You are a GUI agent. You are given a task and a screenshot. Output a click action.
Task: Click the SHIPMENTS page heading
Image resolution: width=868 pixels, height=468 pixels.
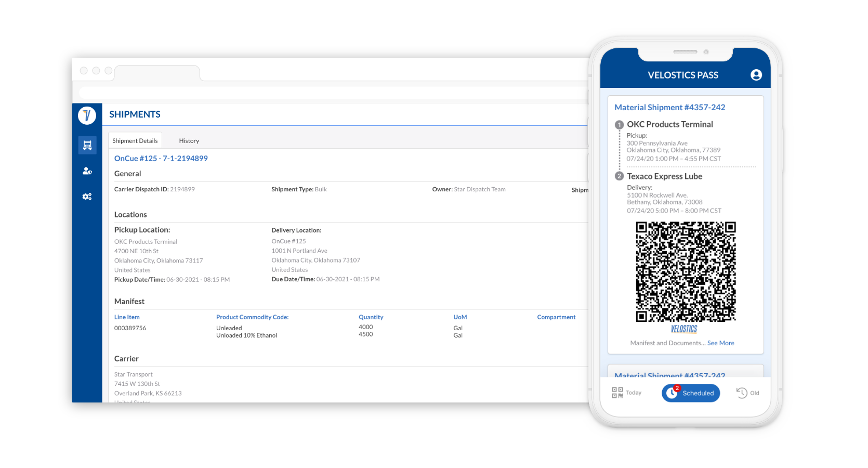(135, 114)
